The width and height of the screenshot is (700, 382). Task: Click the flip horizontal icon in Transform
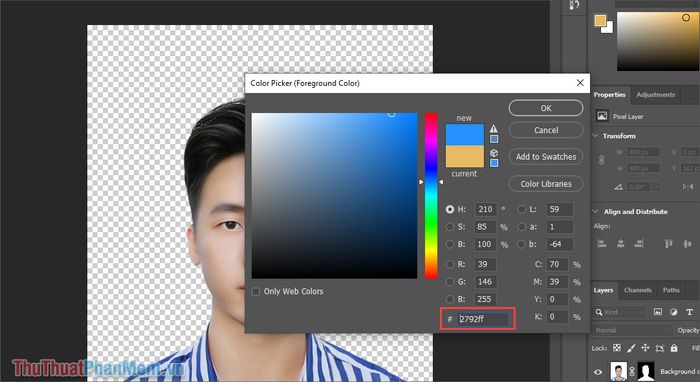pos(688,187)
